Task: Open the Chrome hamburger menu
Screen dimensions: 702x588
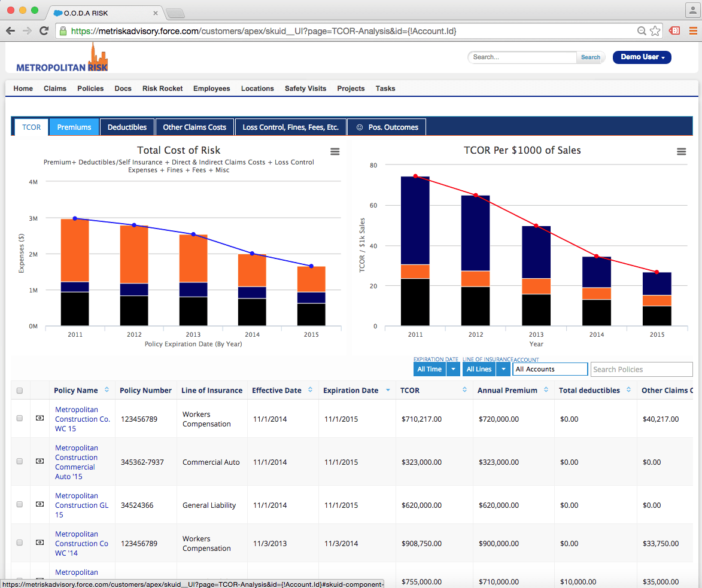Action: 693,31
